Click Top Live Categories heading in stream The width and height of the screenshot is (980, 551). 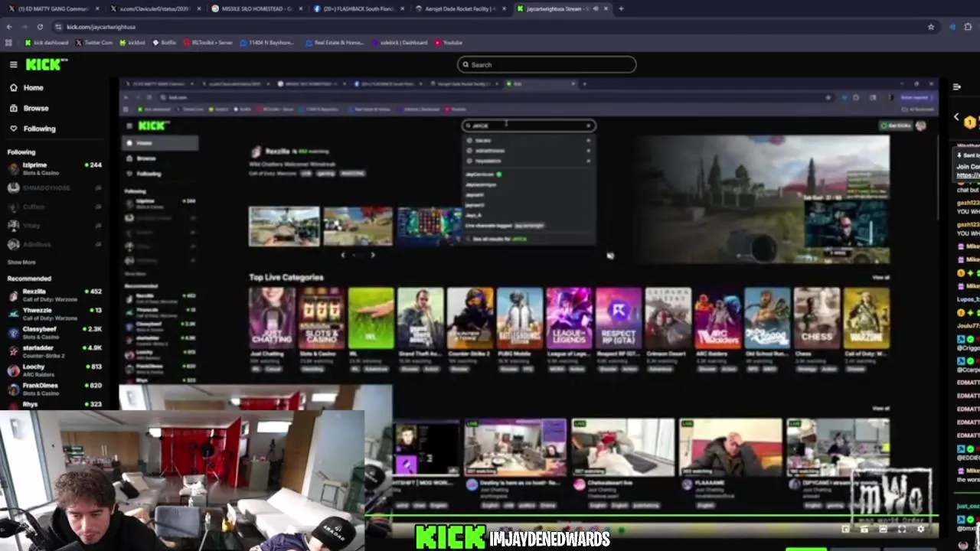(286, 277)
